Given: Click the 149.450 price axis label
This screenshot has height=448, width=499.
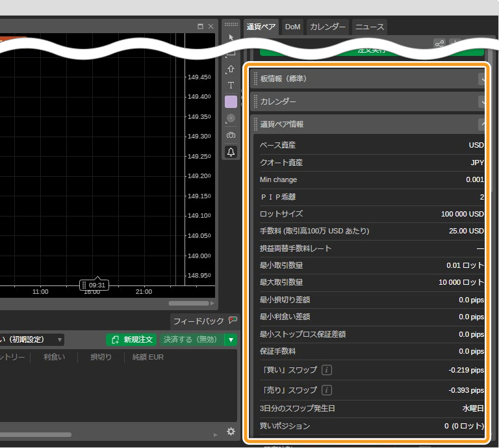Looking at the screenshot, I should pyautogui.click(x=199, y=77).
